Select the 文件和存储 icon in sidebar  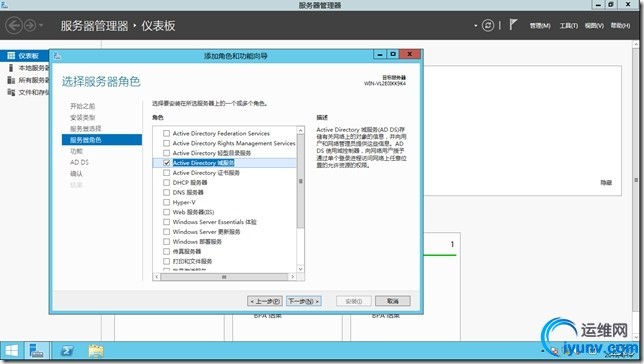click(x=11, y=92)
